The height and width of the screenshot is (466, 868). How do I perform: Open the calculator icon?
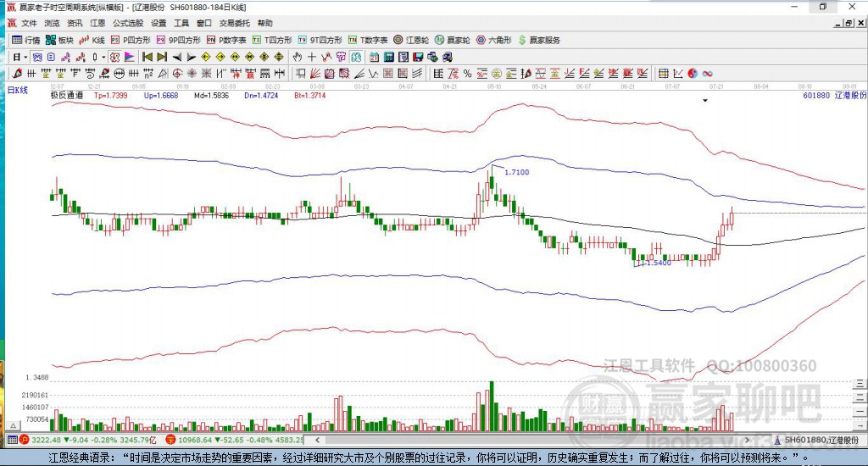click(x=388, y=57)
